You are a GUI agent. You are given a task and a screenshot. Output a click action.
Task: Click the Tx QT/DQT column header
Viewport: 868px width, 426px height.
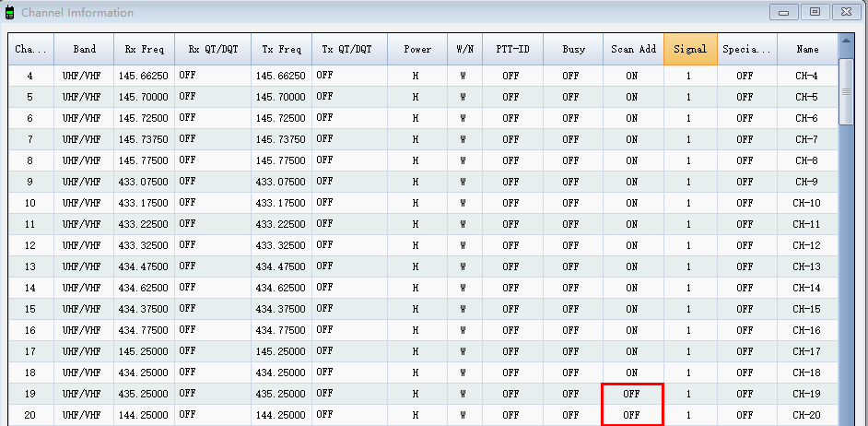pyautogui.click(x=349, y=49)
